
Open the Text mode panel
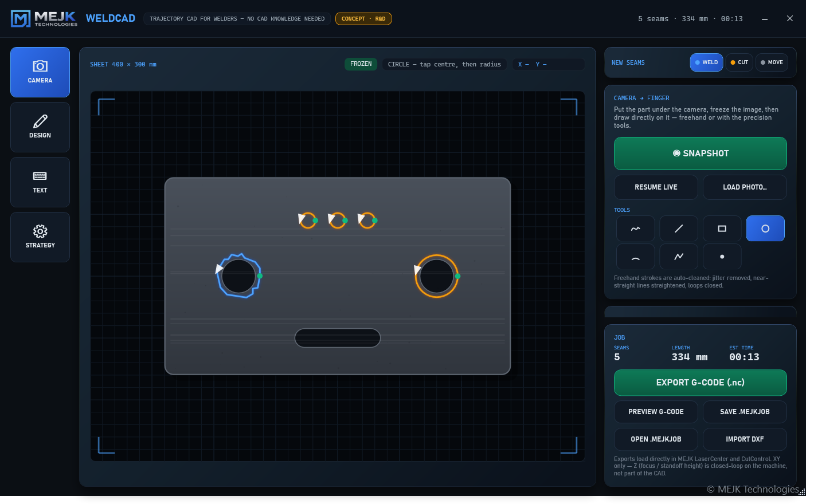[40, 182]
